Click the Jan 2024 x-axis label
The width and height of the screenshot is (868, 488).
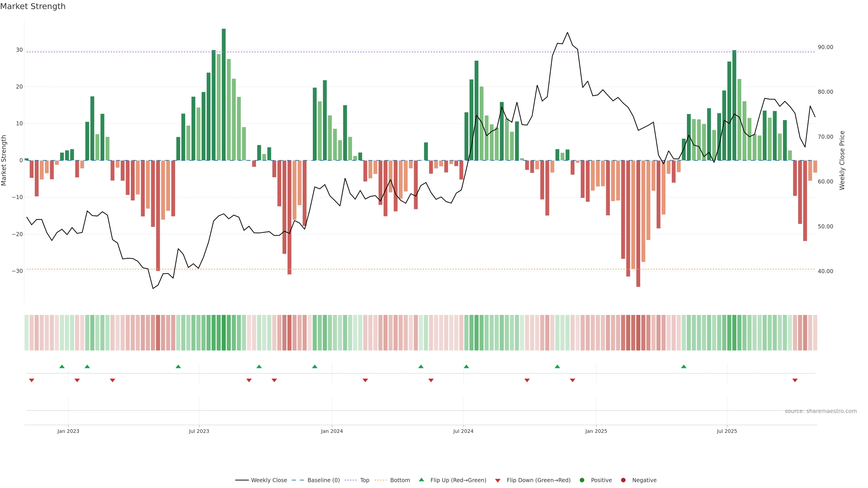coord(332,431)
